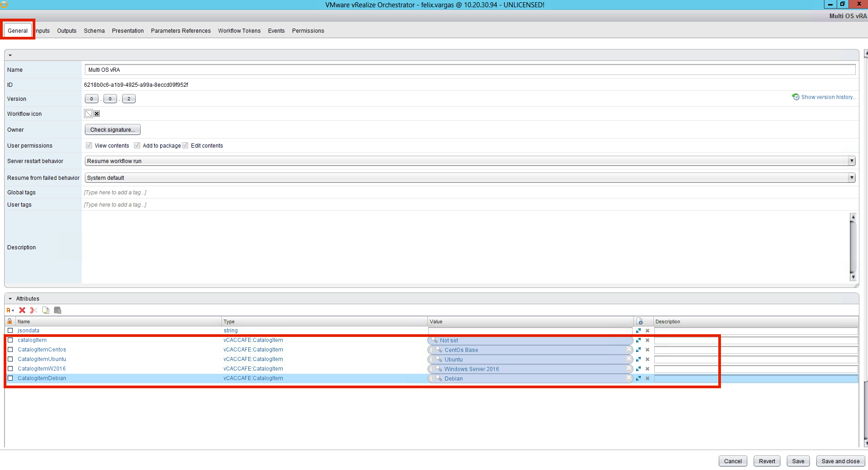Screen dimensions: 868x470
Task: Toggle Edit contents permission checkbox
Action: [x=185, y=145]
